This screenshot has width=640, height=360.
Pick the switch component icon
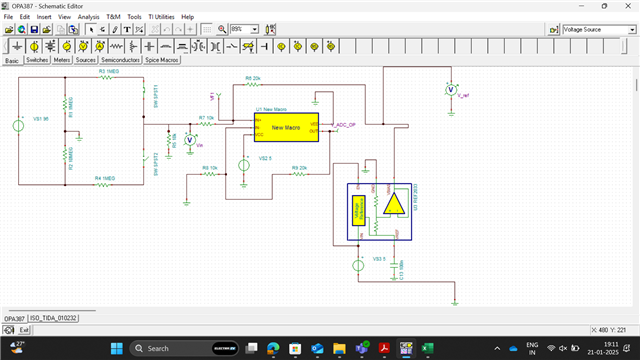pos(232,47)
